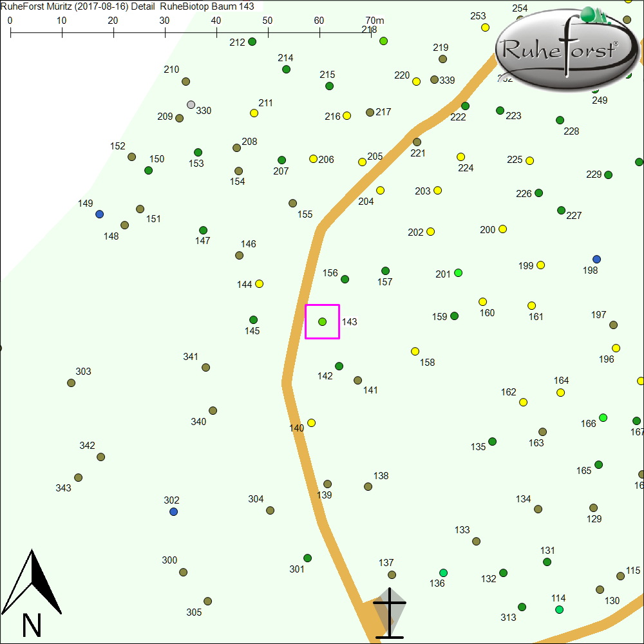
Task: Click the cross memorial symbol on path
Action: tap(390, 613)
